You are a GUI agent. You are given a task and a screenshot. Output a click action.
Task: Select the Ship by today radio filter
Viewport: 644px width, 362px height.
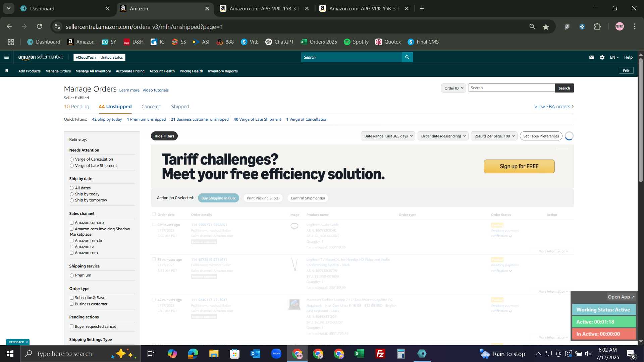(x=71, y=194)
